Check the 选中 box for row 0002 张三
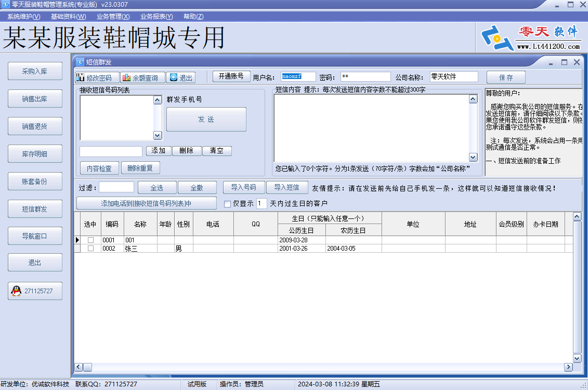This screenshot has width=588, height=390. pos(90,248)
